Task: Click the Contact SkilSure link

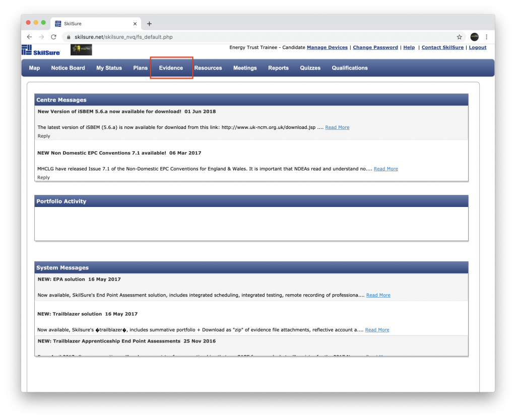Action: coord(442,47)
